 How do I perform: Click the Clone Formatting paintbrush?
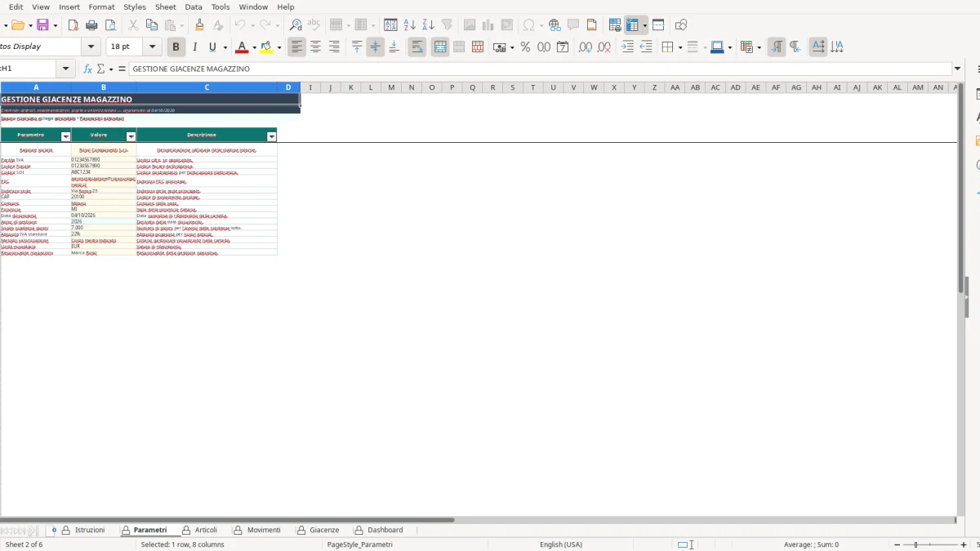[x=198, y=25]
